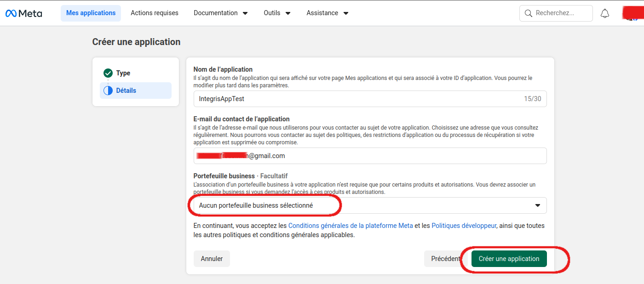Click the 15/30 character counter

coord(533,99)
